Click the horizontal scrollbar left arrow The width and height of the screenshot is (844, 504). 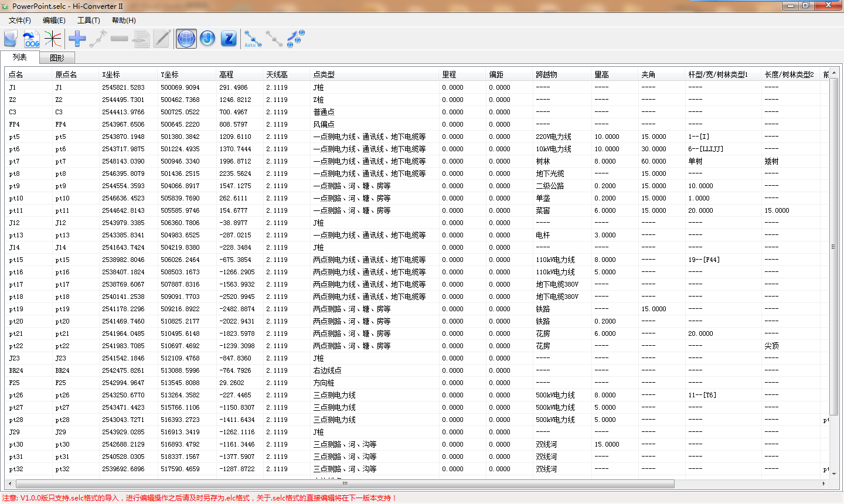coord(10,484)
